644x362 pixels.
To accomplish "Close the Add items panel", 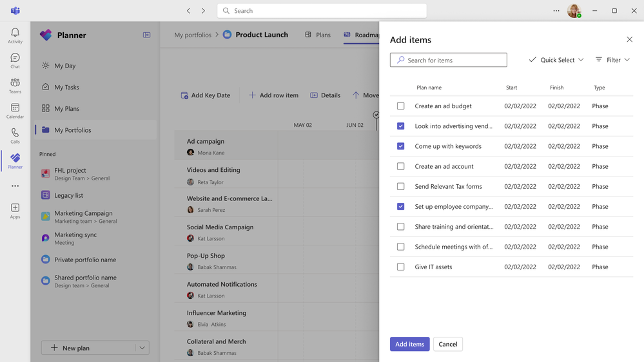I will (x=629, y=39).
